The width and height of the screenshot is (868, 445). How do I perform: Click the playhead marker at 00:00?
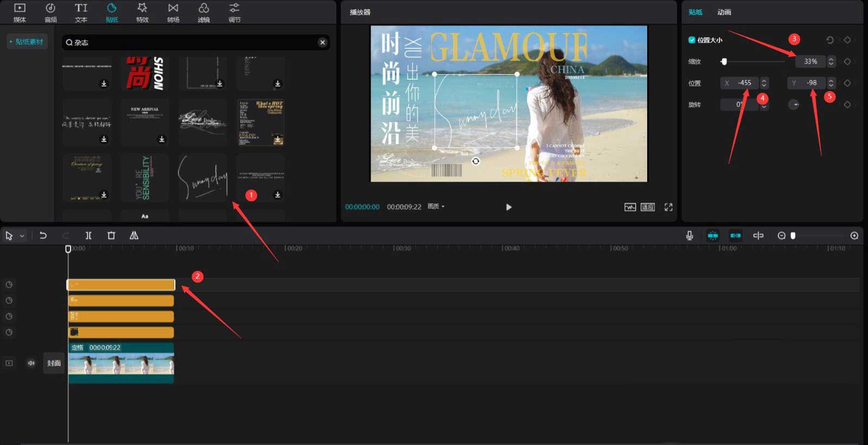click(68, 249)
